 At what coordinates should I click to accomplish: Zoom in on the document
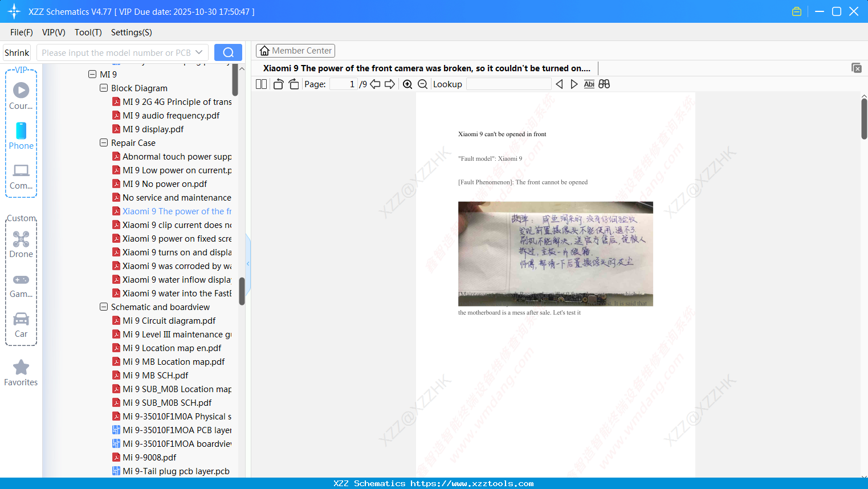click(407, 84)
